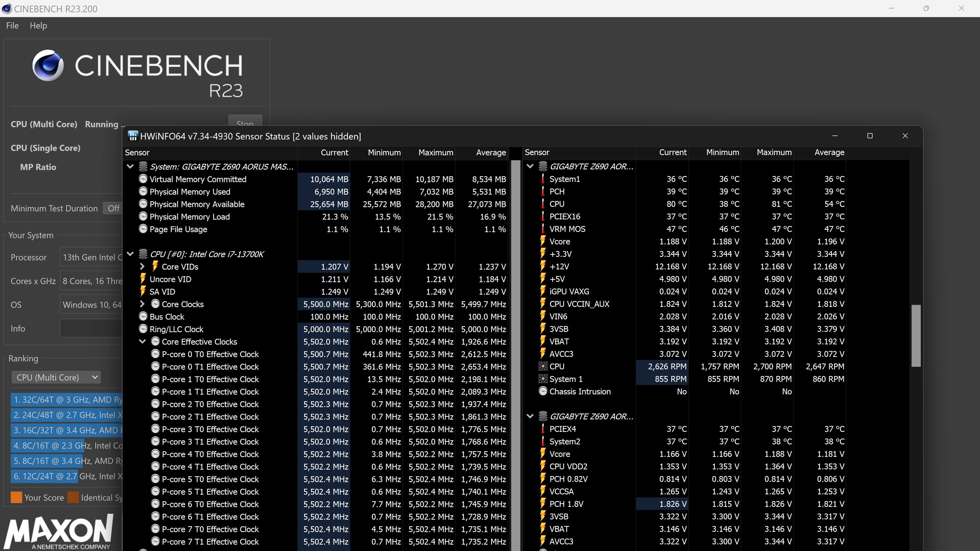Open the Help menu in Cinebench
Image resolution: width=980 pixels, height=551 pixels.
pyautogui.click(x=39, y=26)
